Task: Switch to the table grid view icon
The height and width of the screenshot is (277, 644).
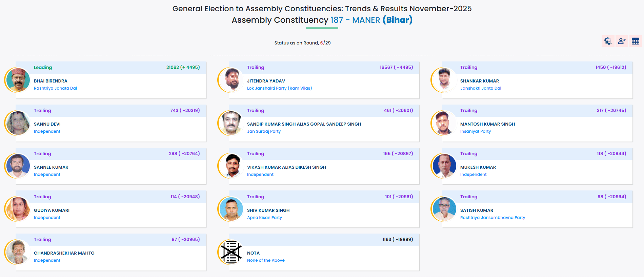Action: [x=636, y=41]
